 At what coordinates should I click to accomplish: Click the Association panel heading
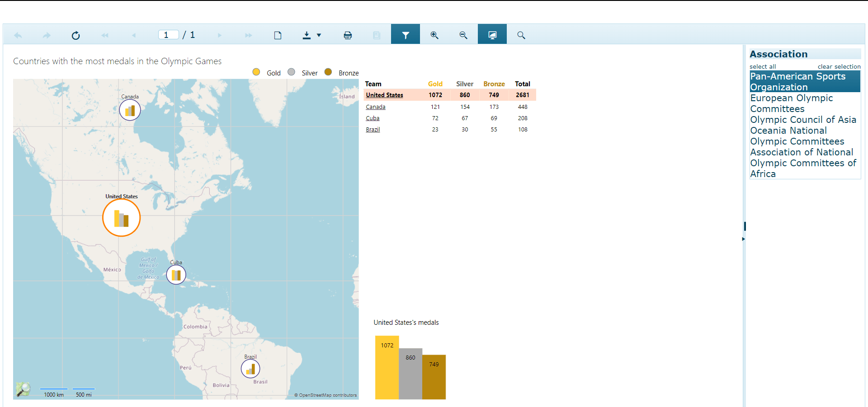click(778, 54)
